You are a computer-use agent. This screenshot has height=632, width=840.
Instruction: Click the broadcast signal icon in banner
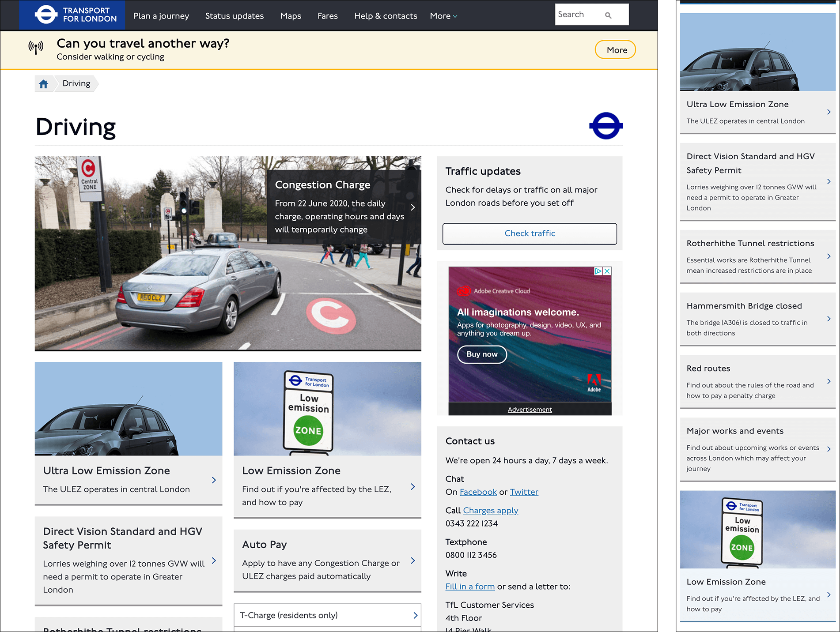[x=36, y=47]
